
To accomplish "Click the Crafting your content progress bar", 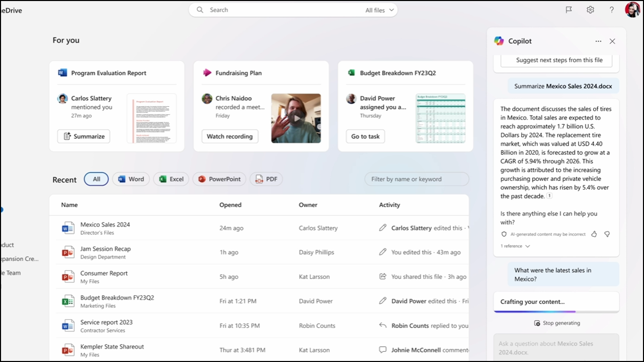I will (x=556, y=311).
